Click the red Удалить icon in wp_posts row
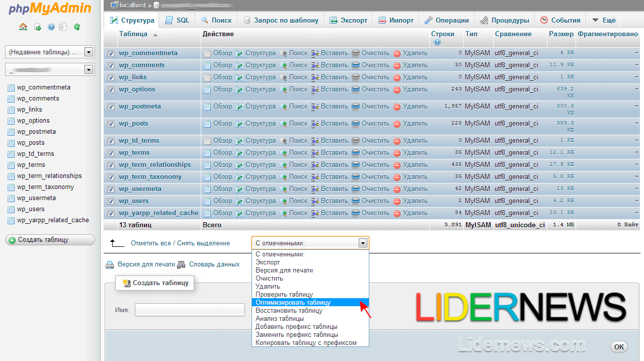This screenshot has height=361, width=644. click(x=397, y=124)
